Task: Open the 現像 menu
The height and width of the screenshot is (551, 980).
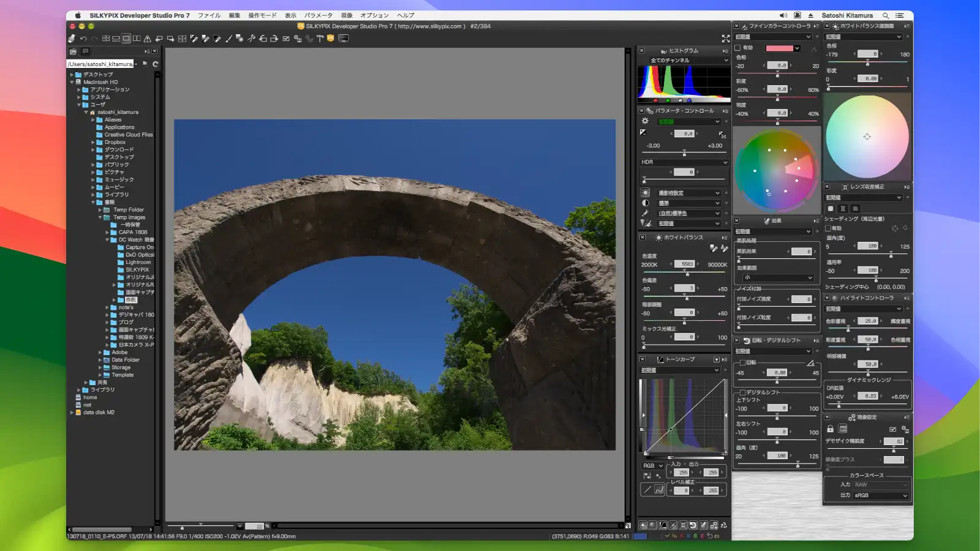Action: (346, 15)
